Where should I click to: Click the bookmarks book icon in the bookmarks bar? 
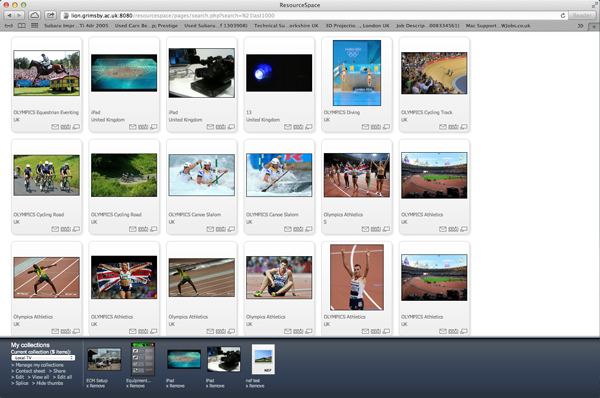point(22,26)
